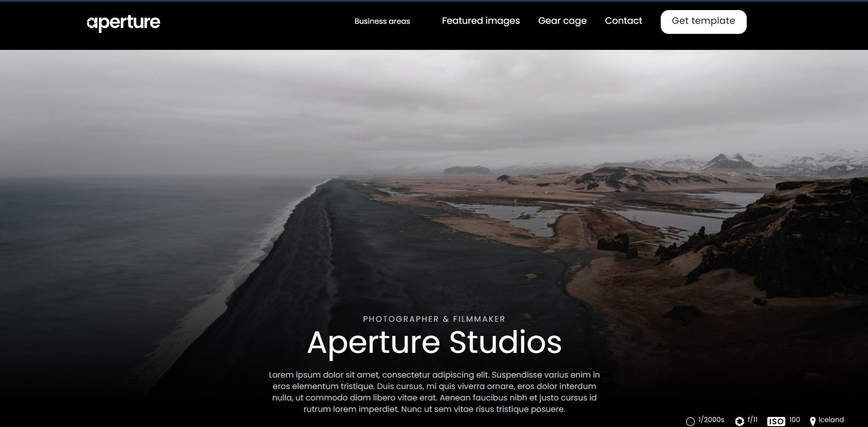Click the ISO badge icon
The width and height of the screenshot is (868, 427).
(x=776, y=422)
